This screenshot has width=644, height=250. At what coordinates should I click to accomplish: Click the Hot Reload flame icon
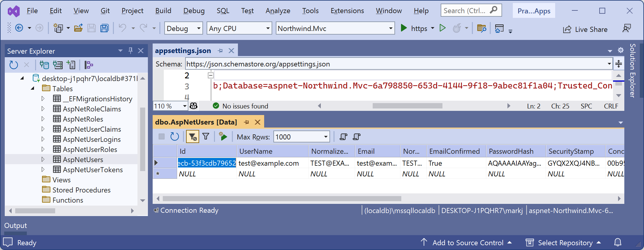pyautogui.click(x=457, y=28)
